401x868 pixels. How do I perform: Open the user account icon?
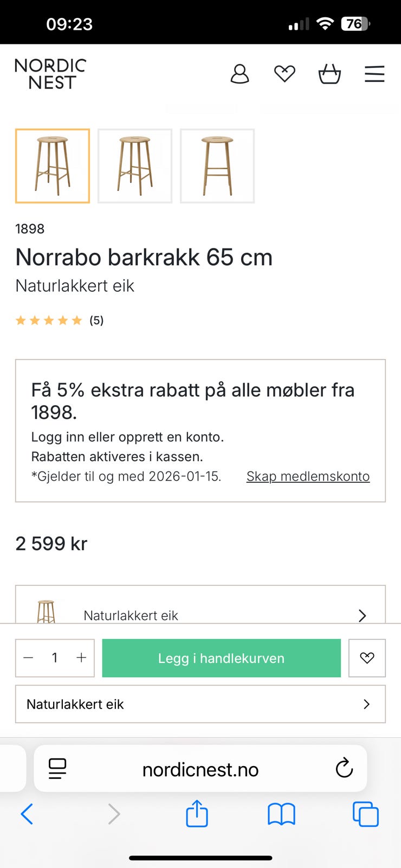coord(240,74)
